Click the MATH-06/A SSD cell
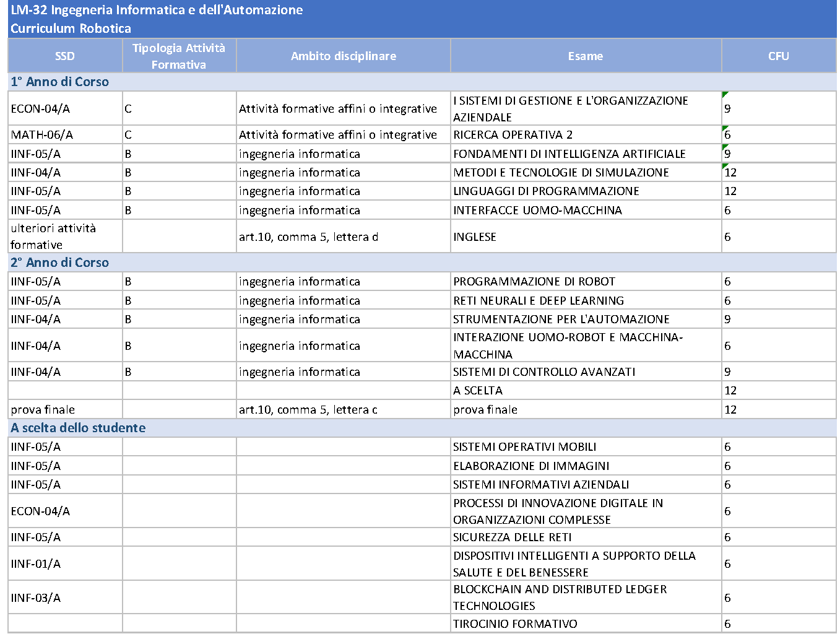Image resolution: width=840 pixels, height=639 pixels. click(65, 135)
